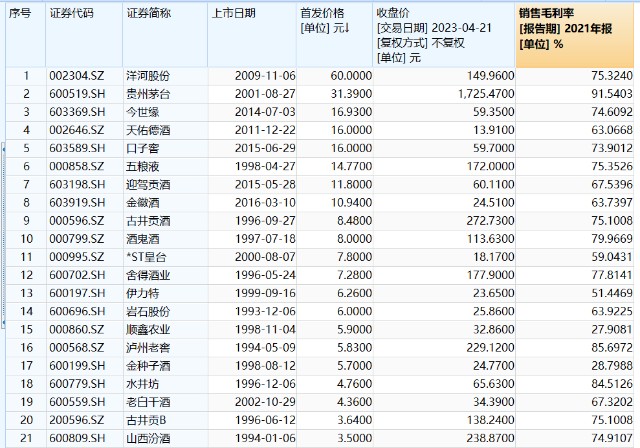Image resolution: width=640 pixels, height=448 pixels.
Task: Select the highlighted 销售毛利率 column header
Action: [x=575, y=35]
